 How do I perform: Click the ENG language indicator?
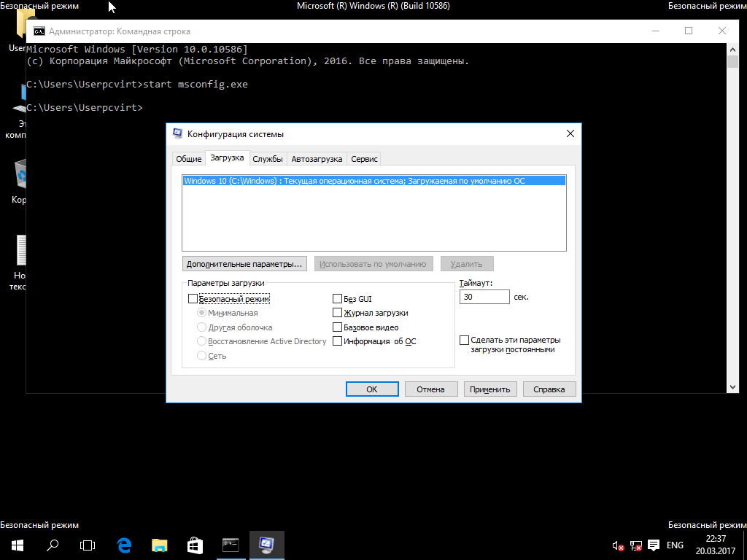point(675,545)
